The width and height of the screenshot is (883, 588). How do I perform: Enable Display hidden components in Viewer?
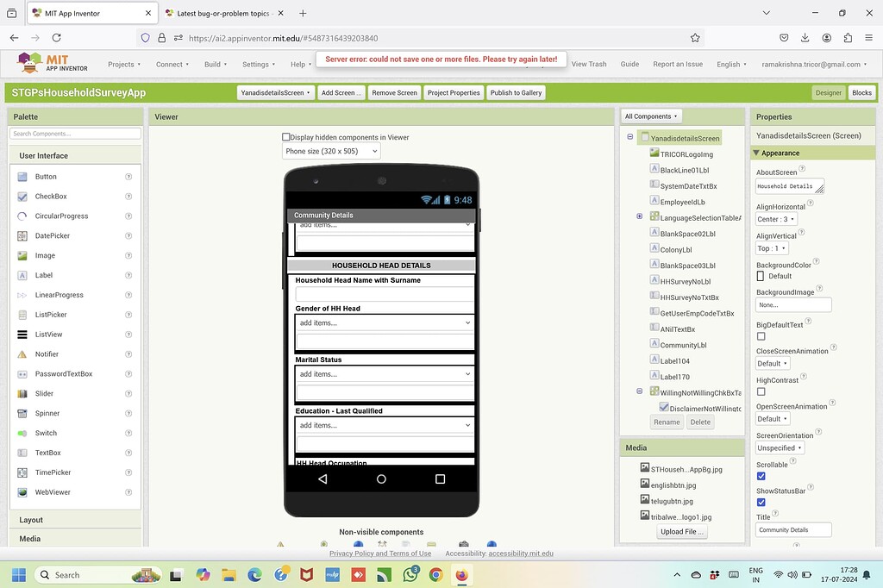click(x=286, y=137)
